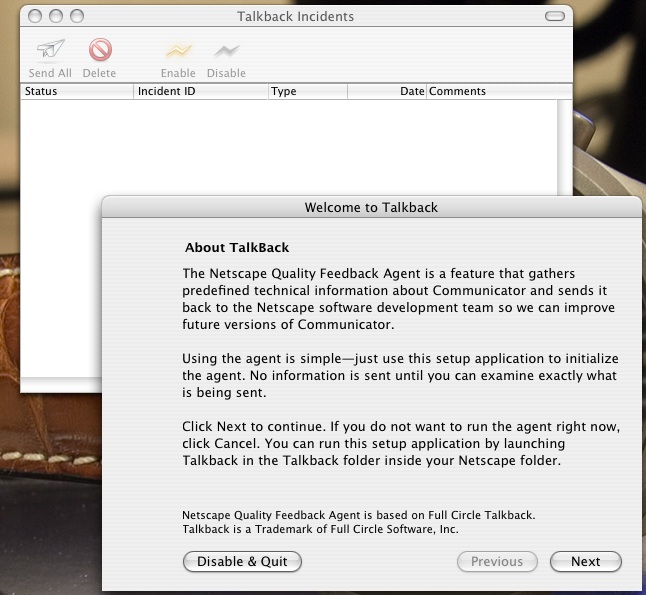Toggle the toolbar pill button in Talkback Incidents
Viewport: 646px width, 595px height.
coord(555,16)
